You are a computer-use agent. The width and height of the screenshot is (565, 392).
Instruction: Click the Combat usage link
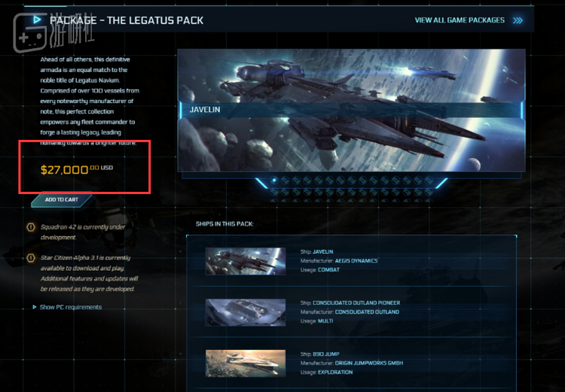tap(328, 269)
